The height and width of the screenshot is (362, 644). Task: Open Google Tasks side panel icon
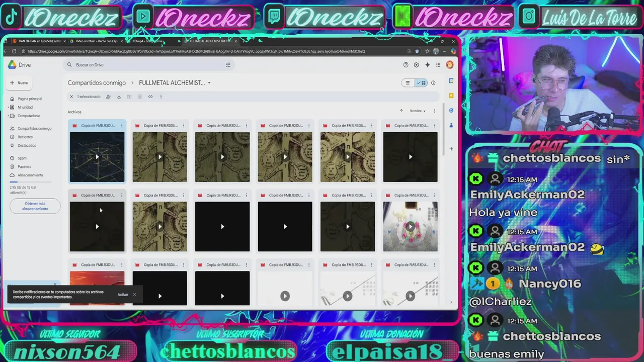pos(451,110)
